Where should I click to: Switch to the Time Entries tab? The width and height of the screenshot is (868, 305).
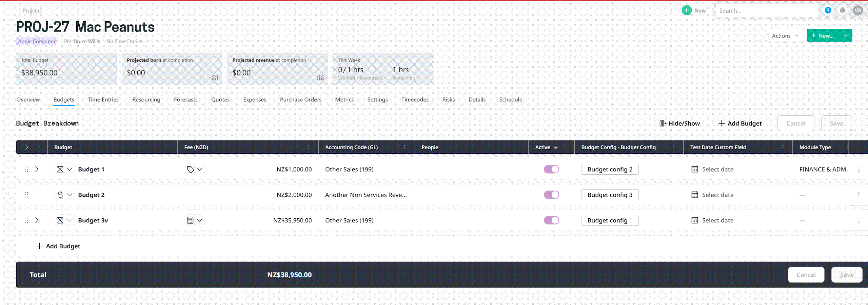click(103, 100)
